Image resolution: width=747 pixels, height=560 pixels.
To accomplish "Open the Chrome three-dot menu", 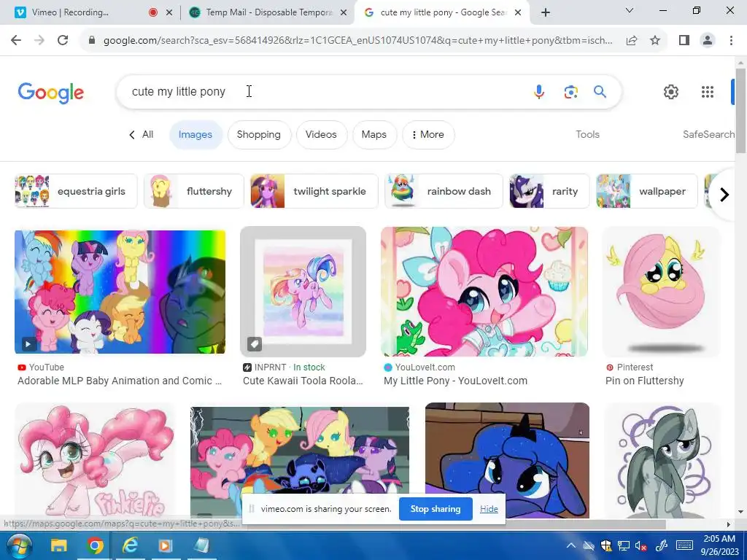I will click(x=731, y=41).
